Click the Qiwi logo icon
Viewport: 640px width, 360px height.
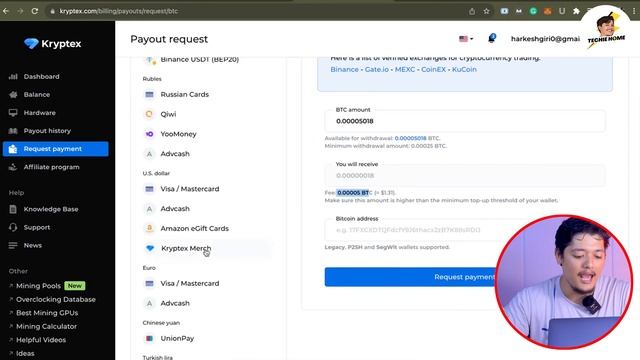(149, 114)
